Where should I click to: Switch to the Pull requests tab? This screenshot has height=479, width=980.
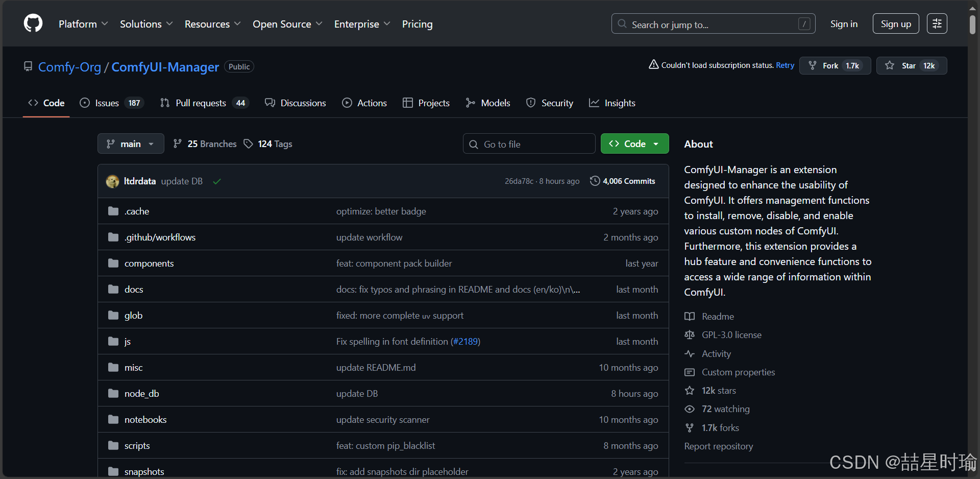[x=204, y=103]
